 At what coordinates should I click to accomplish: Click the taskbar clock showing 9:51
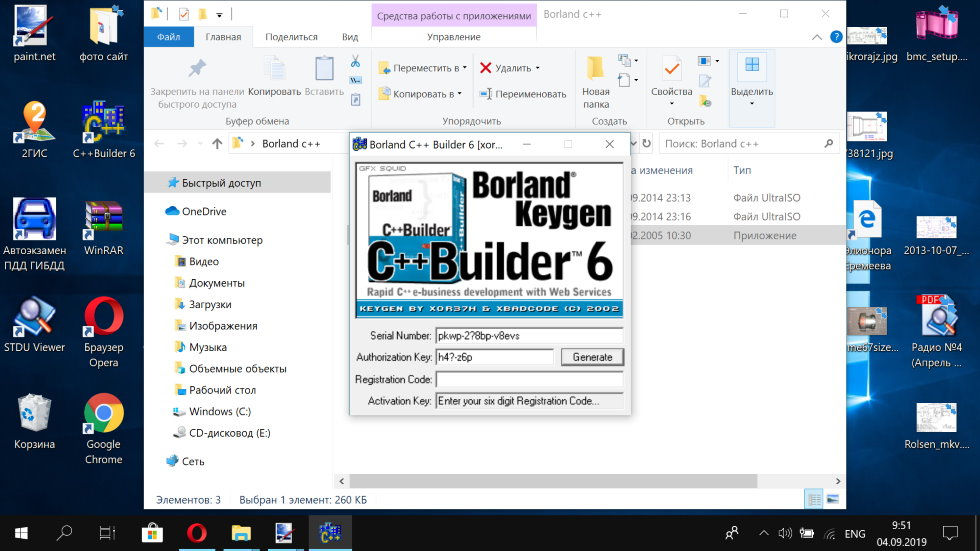(x=901, y=534)
